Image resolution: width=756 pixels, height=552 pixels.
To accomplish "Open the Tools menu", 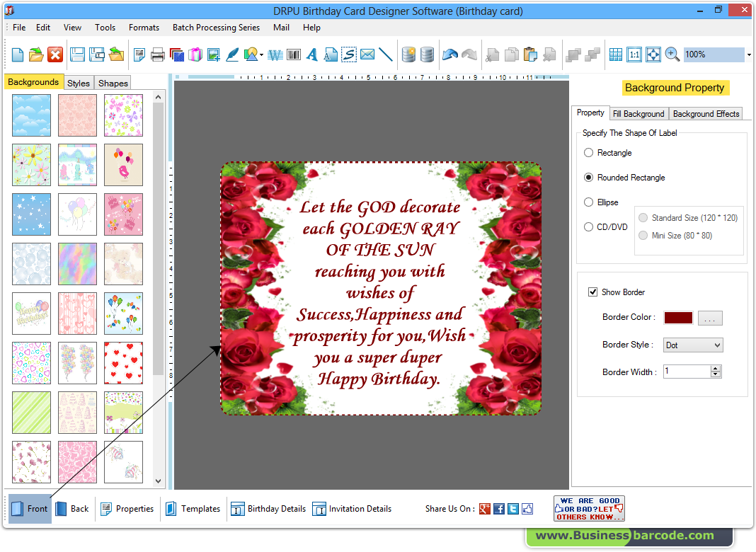I will (x=105, y=28).
